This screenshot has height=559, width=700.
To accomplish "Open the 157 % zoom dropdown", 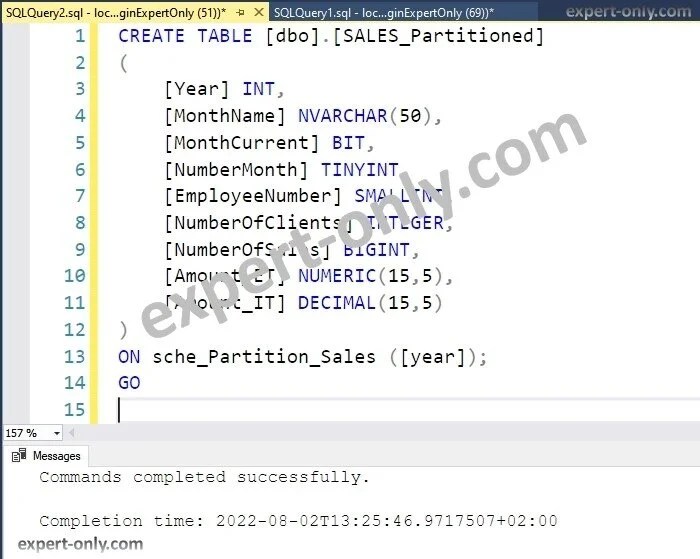I will (57, 433).
